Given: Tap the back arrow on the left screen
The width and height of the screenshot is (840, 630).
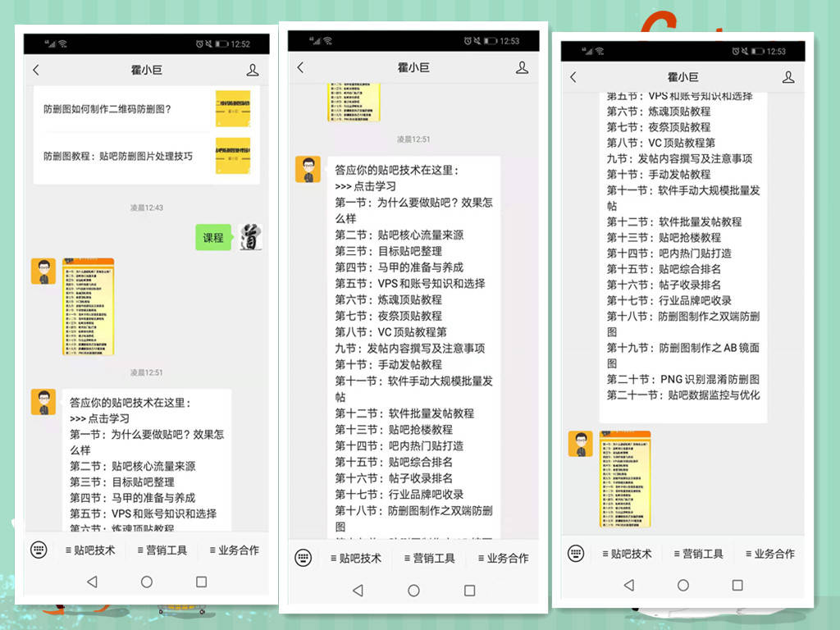Looking at the screenshot, I should (x=36, y=70).
